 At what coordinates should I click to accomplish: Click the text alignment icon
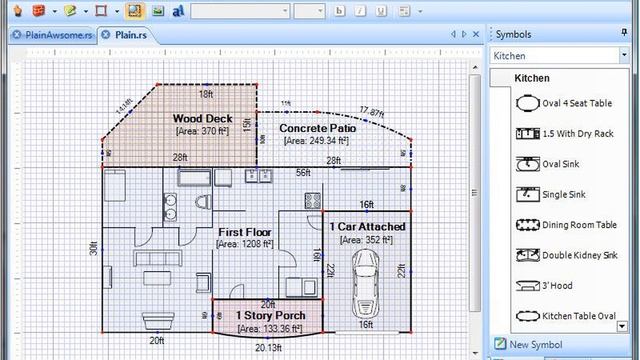(x=404, y=11)
